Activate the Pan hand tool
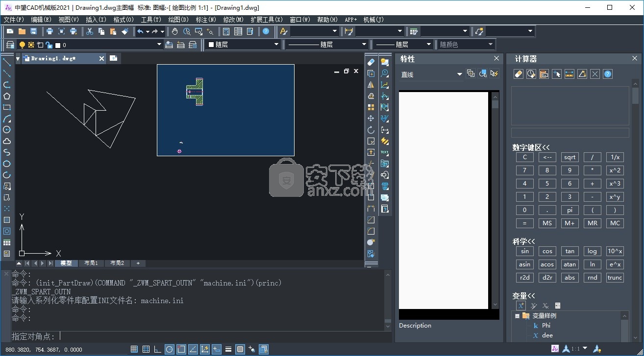Image resolution: width=644 pixels, height=356 pixels. click(175, 31)
